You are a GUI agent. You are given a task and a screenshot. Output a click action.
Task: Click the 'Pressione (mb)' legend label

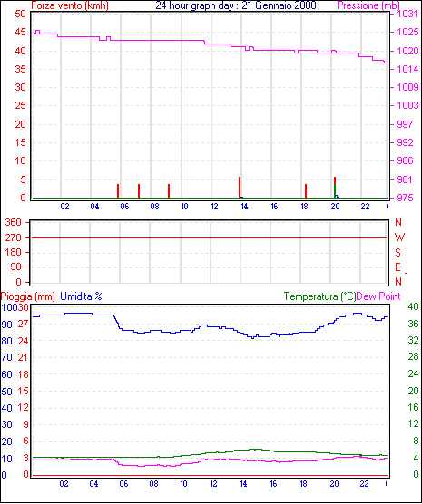[x=368, y=5]
